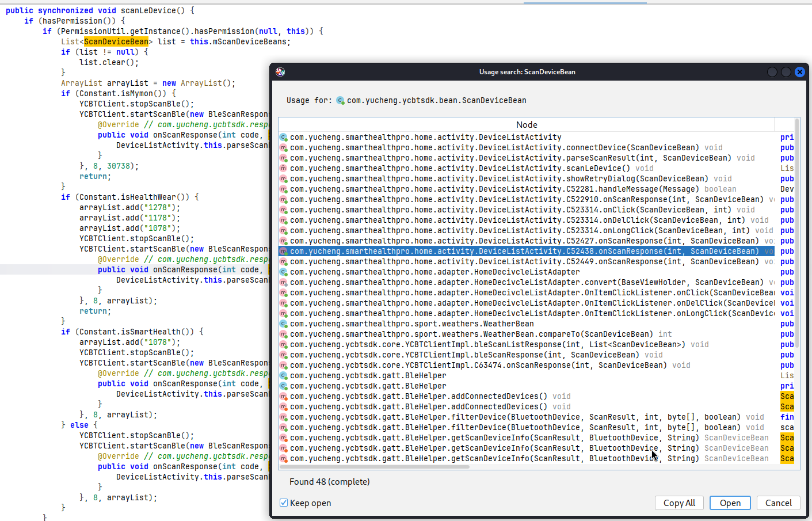Click the arrayList.add("1278") line in code
The height and width of the screenshot is (521, 812).
point(130,207)
